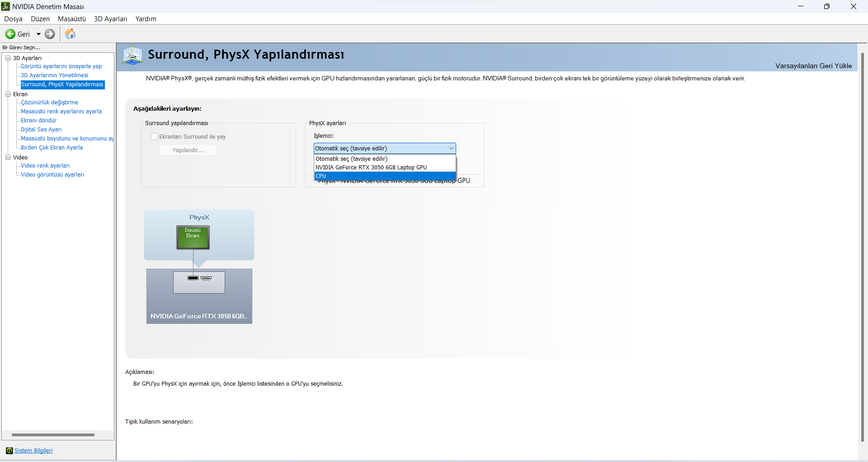Click the task tree horizontal scrollbar
This screenshot has width=868, height=462.
53,435
